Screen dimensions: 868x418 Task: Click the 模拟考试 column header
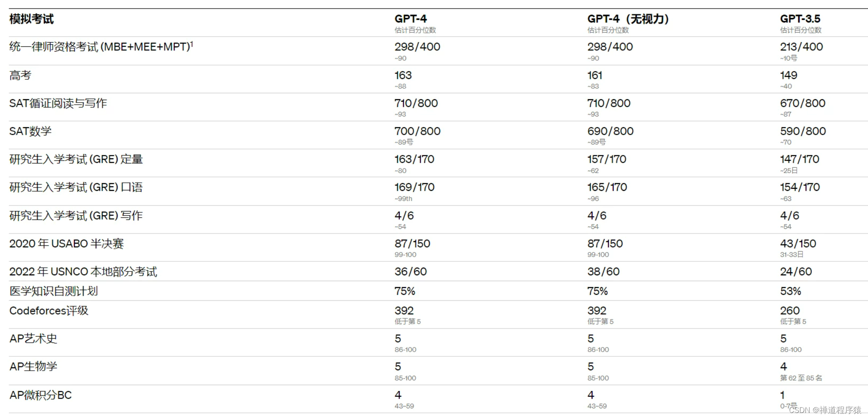[x=31, y=19]
